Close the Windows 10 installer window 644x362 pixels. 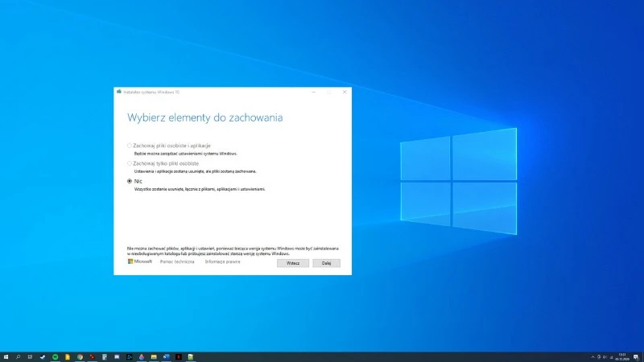[345, 92]
